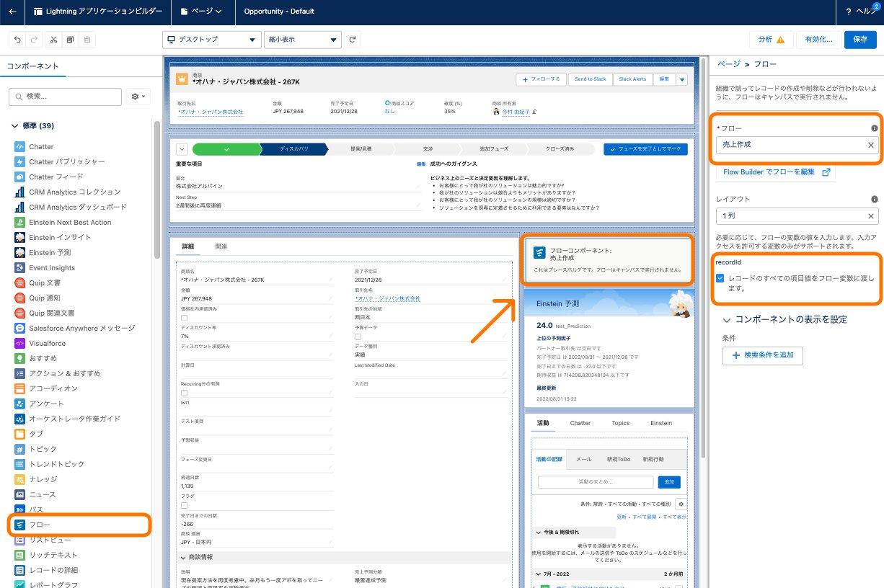Image resolution: width=884 pixels, height=588 pixels.
Task: Click the copy icon in the toolbar
Action: click(70, 40)
